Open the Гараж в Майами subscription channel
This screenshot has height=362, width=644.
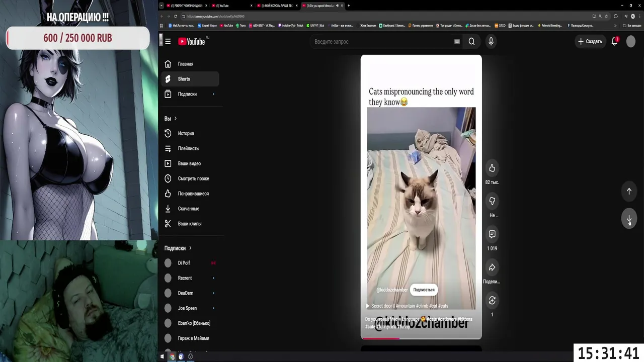click(190, 338)
